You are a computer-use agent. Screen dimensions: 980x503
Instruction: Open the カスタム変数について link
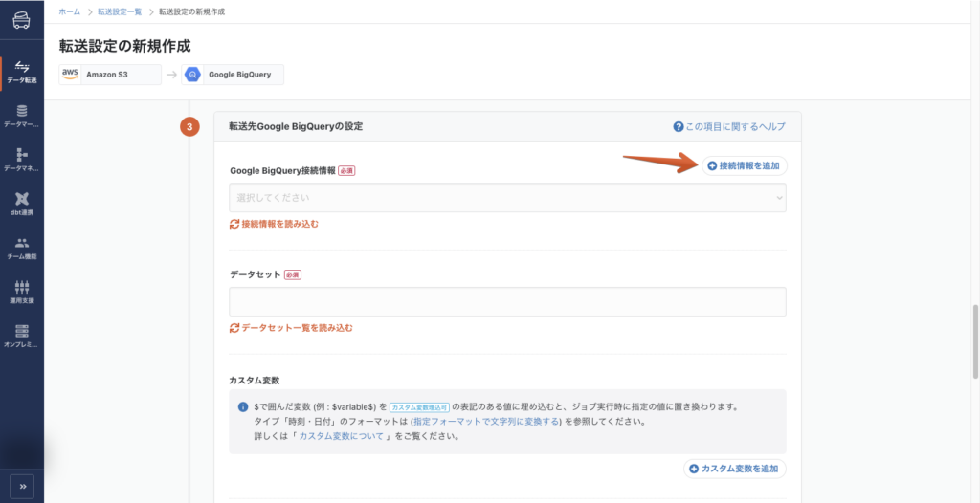point(343,436)
